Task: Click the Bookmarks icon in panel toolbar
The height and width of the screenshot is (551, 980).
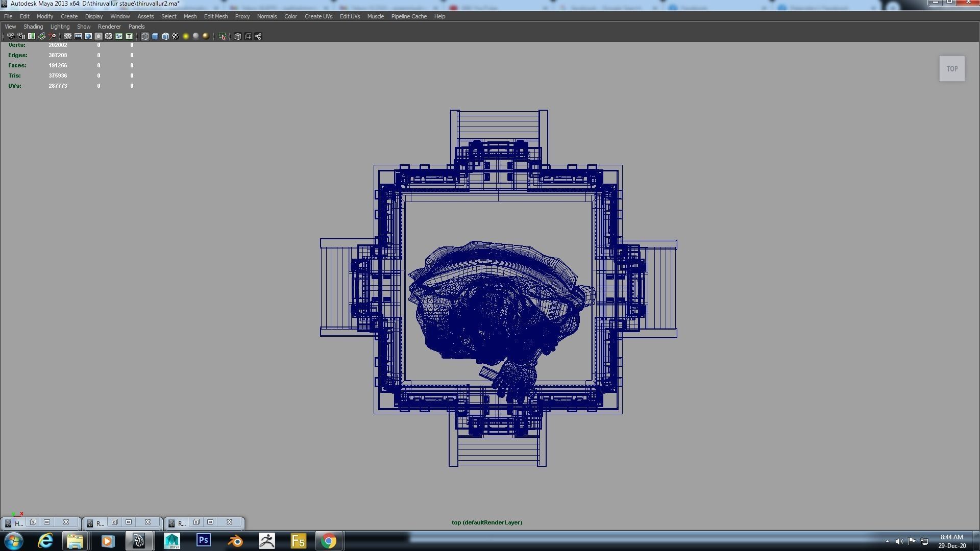Action: 32,36
